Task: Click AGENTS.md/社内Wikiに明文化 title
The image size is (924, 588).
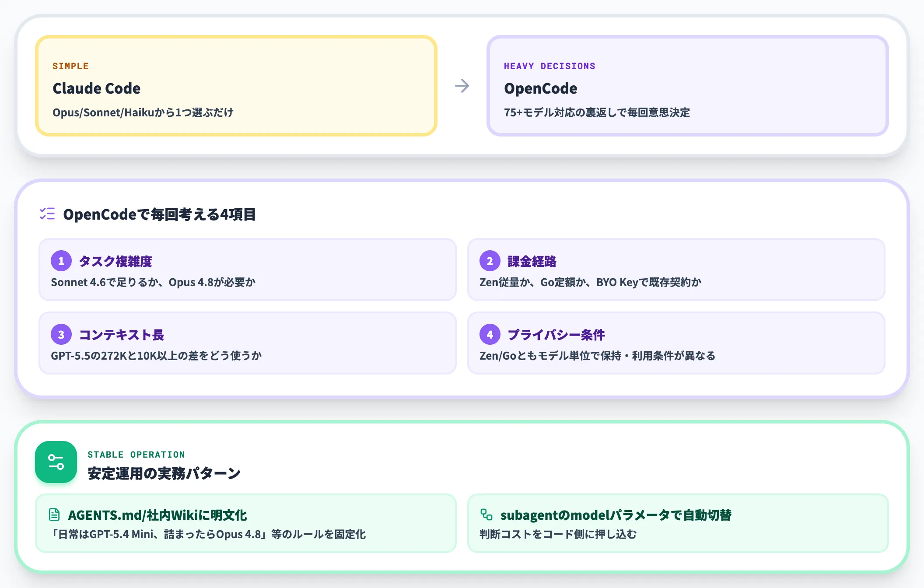Action: (x=157, y=515)
